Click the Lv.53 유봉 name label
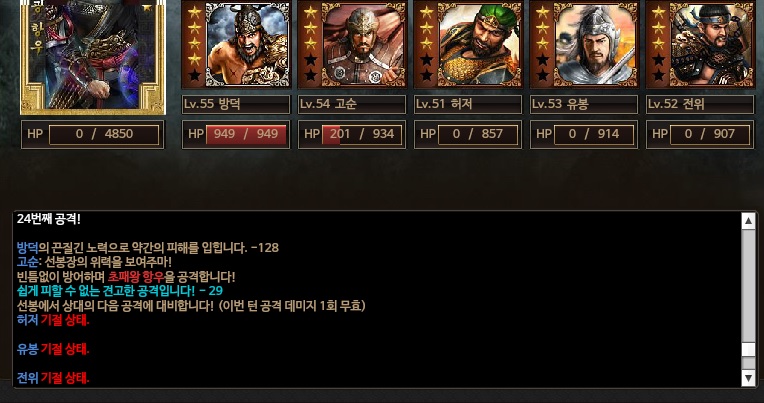 pos(584,104)
